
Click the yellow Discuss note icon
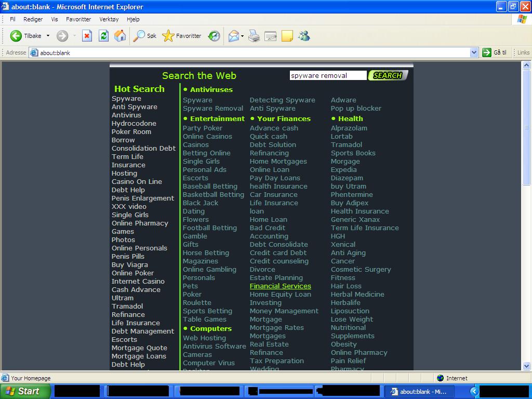click(x=287, y=36)
